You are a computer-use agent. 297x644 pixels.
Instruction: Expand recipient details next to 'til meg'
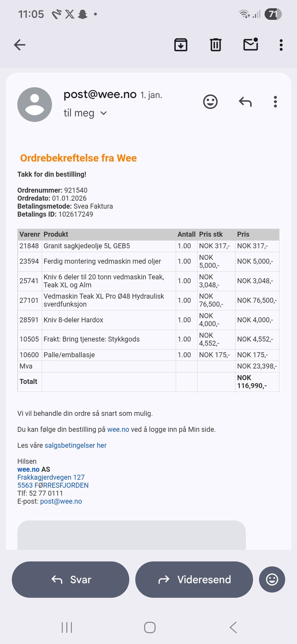coord(104,113)
